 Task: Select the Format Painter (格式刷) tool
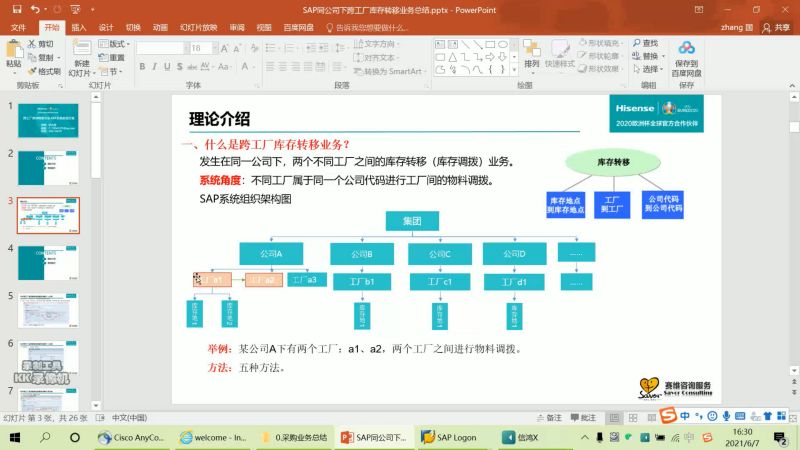(44, 71)
